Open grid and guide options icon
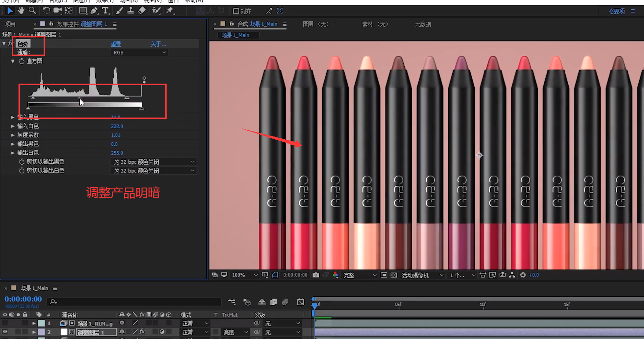The image size is (644, 339). [x=265, y=275]
